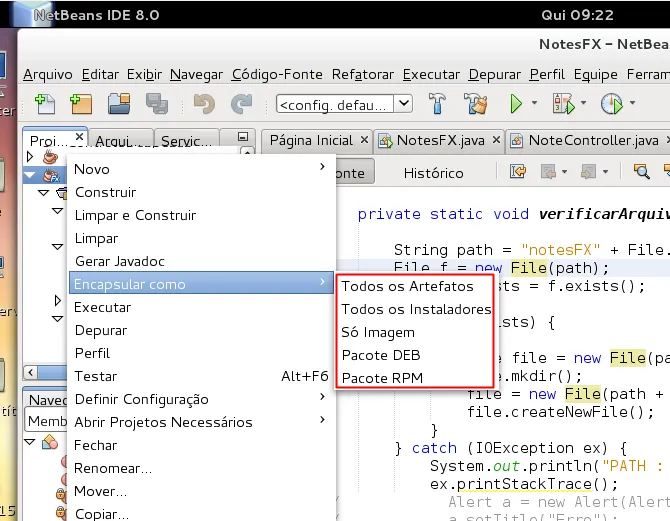Click the Open Project folder icon
The image size is (670, 521).
tap(119, 104)
